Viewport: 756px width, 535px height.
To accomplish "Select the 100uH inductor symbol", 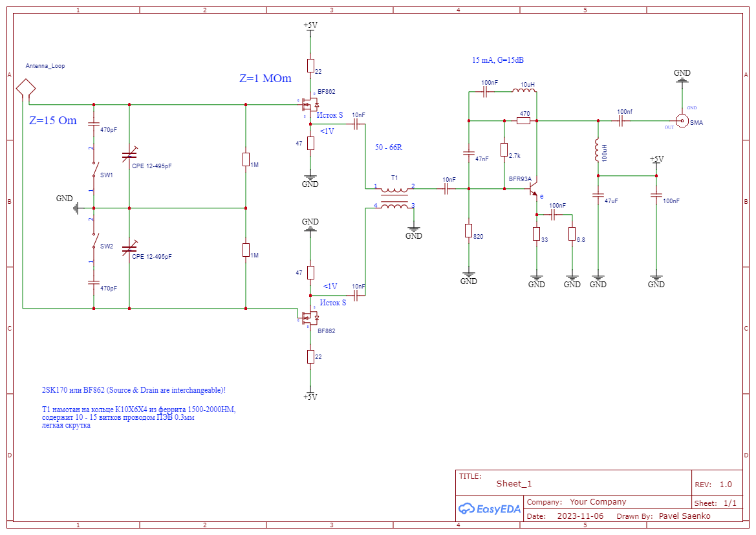I will pyautogui.click(x=598, y=153).
